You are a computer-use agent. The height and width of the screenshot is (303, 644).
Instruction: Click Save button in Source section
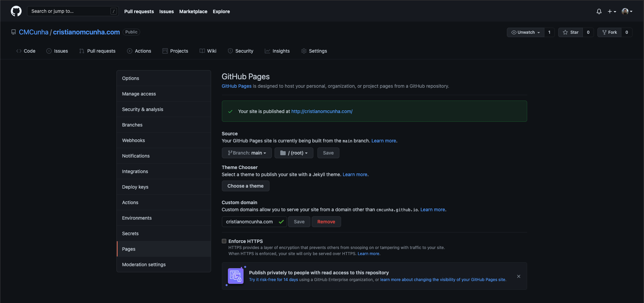point(328,153)
